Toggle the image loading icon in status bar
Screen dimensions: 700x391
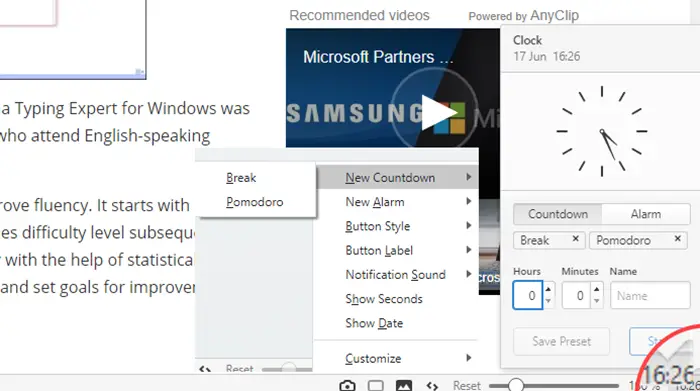404,386
